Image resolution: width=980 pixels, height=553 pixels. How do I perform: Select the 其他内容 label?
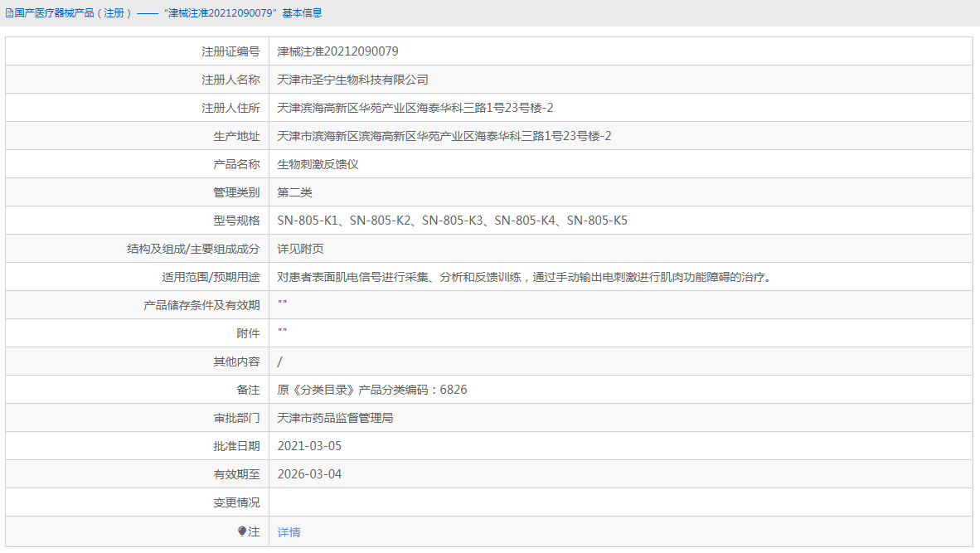tap(236, 361)
